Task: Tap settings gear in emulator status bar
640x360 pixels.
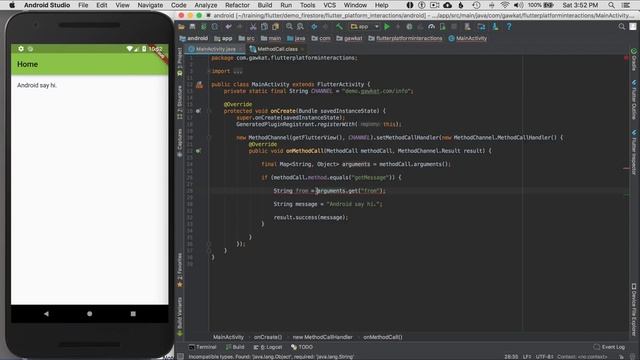Action: [21, 49]
